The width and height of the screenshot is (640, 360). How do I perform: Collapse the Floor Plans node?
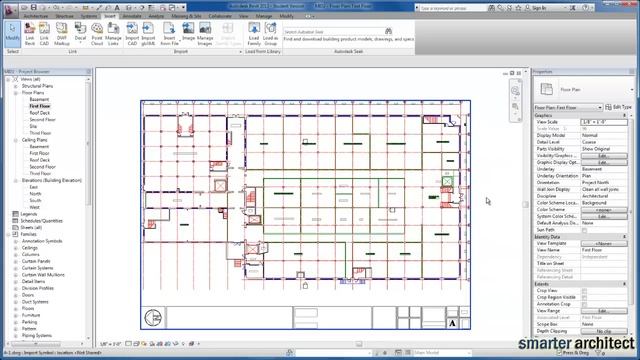(x=16, y=93)
